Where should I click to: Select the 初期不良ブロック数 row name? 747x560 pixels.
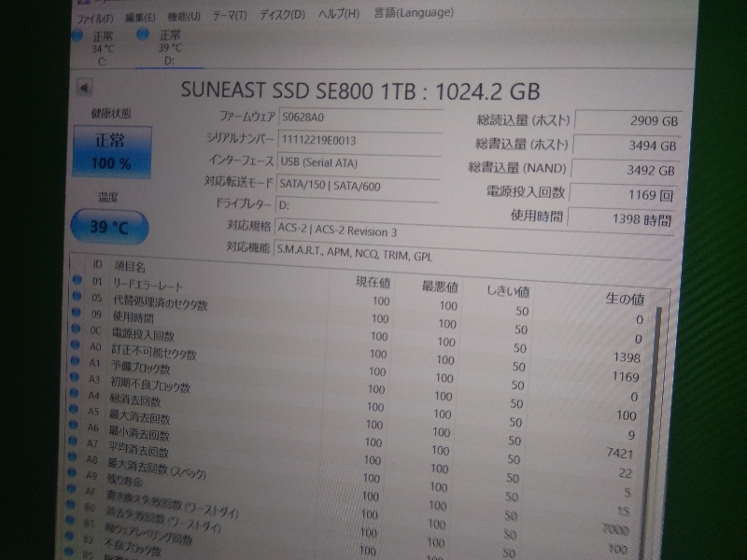pyautogui.click(x=150, y=385)
